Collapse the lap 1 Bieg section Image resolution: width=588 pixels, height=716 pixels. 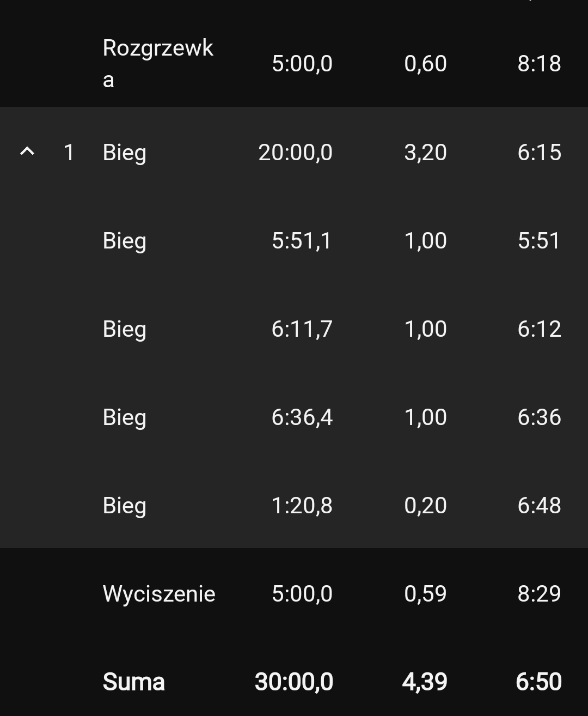[27, 151]
